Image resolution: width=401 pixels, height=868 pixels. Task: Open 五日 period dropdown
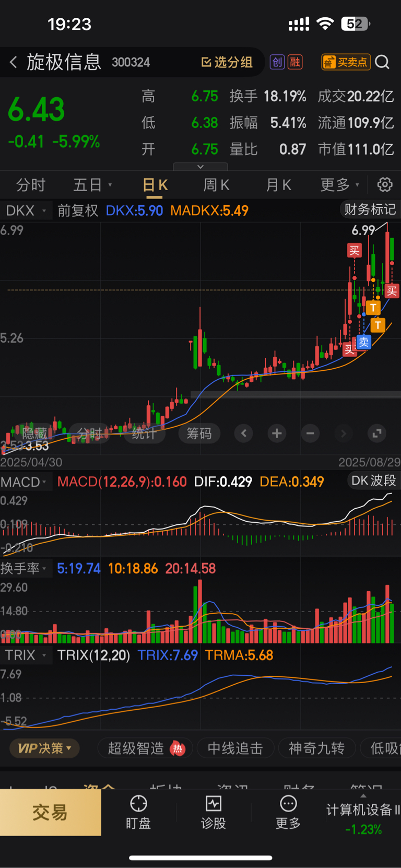(x=93, y=185)
